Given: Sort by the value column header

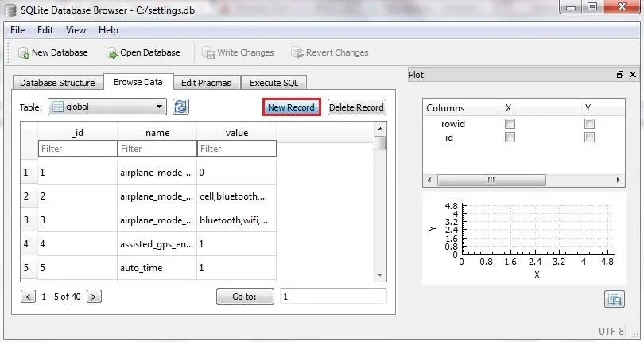Looking at the screenshot, I should pos(237,133).
